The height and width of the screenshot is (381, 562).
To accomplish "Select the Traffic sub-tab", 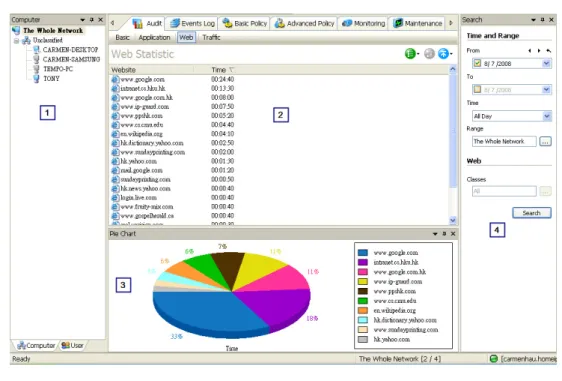I will pos(211,37).
